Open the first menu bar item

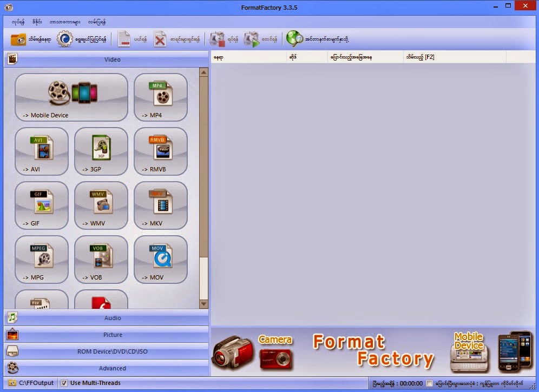tap(18, 22)
